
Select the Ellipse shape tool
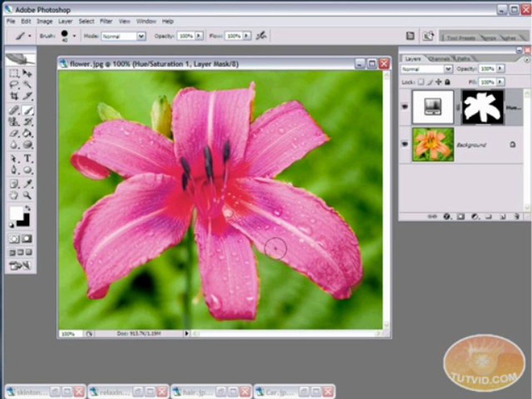tap(27, 170)
